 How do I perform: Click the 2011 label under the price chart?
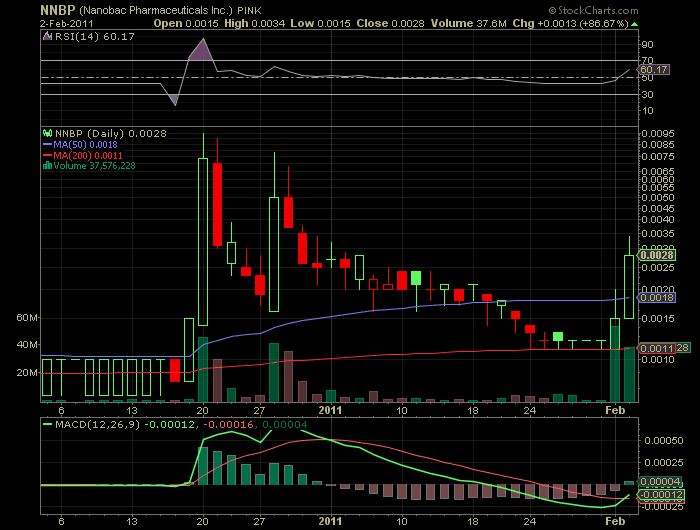point(330,410)
